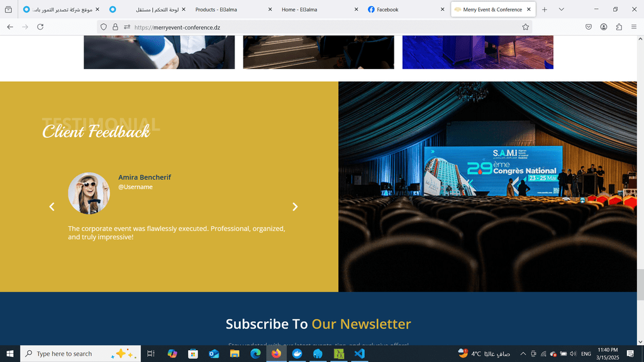Open the Windows Start menu
This screenshot has height=362, width=644.
pyautogui.click(x=10, y=353)
